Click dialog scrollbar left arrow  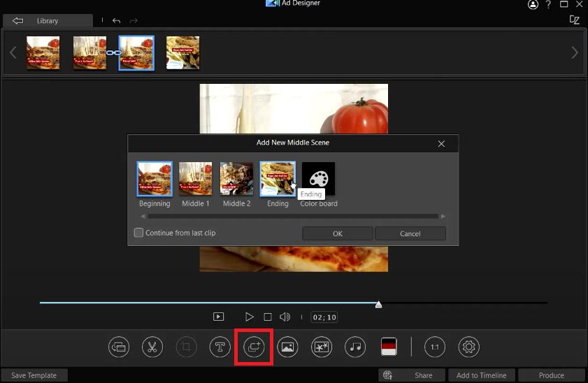143,216
